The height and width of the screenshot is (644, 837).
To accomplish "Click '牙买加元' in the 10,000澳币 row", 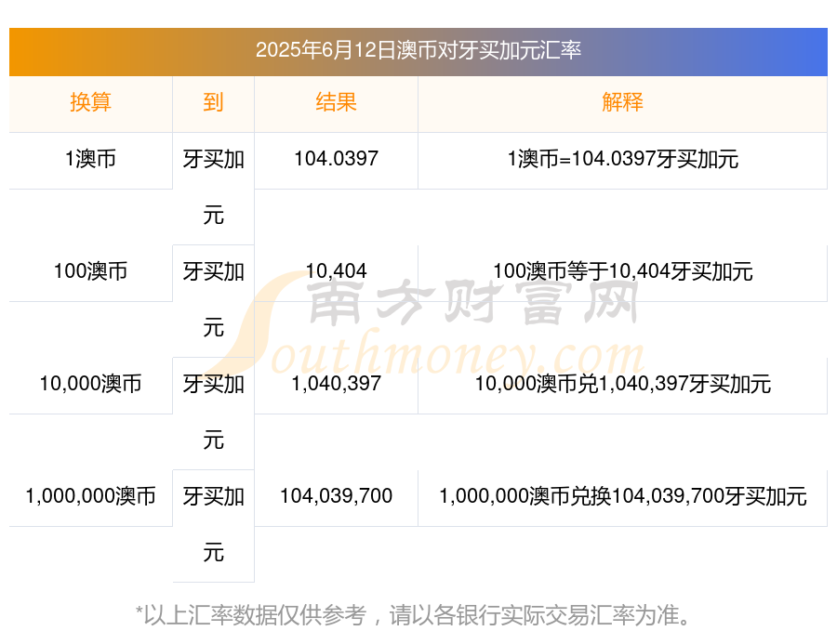I will coord(213,413).
